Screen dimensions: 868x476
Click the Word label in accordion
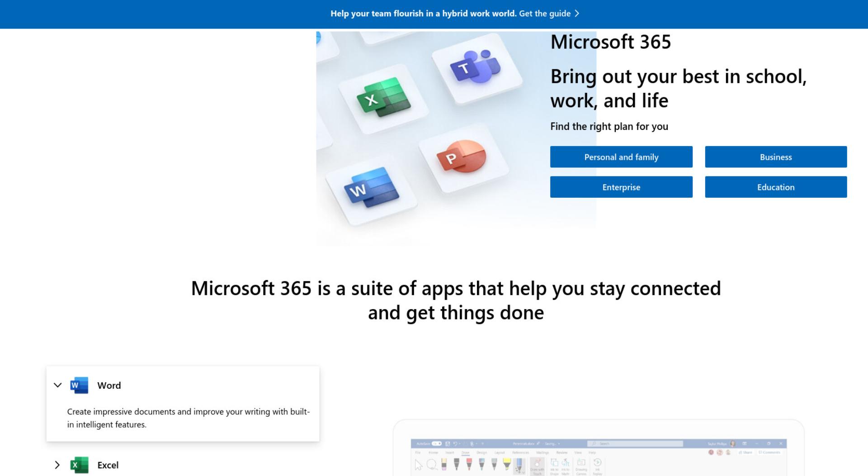pos(109,385)
